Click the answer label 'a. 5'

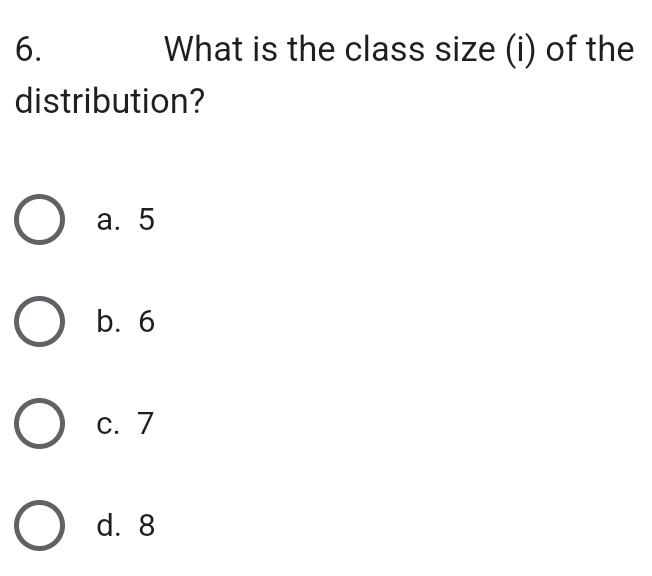pos(126,219)
